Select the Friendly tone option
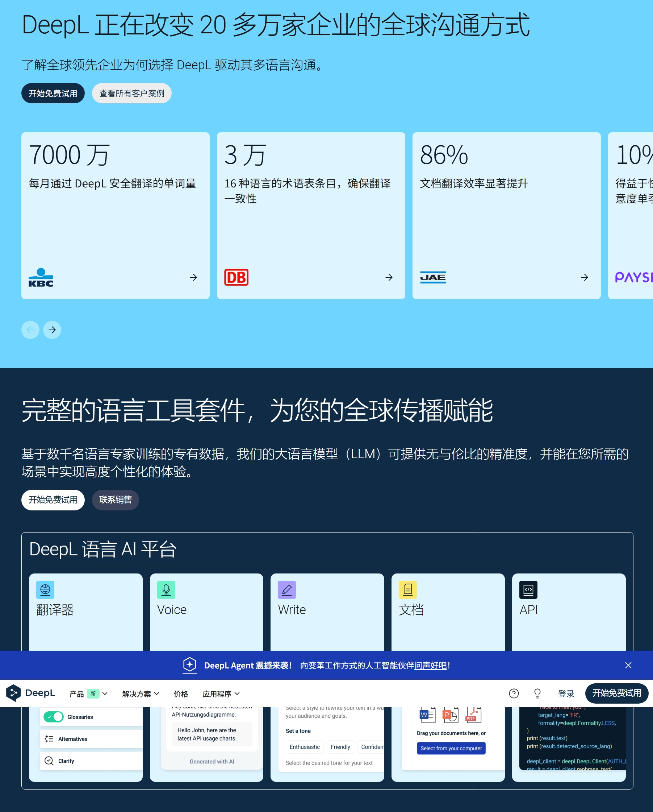The image size is (653, 812). [x=340, y=747]
